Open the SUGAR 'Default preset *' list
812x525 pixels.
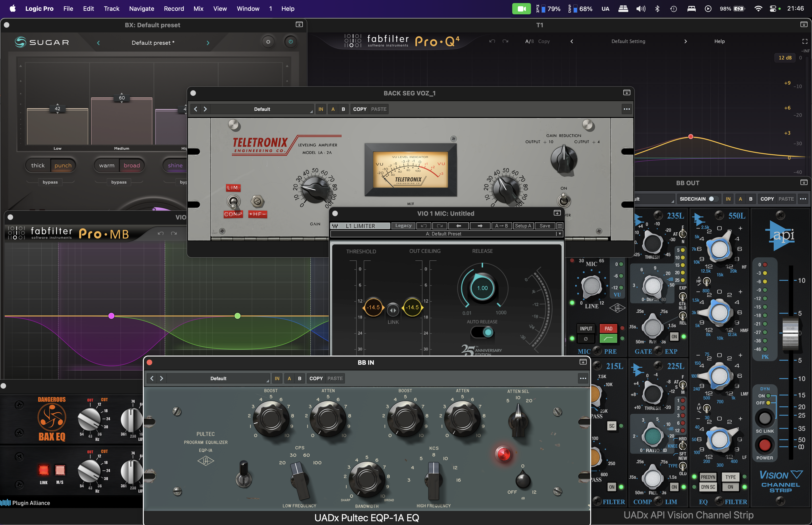[153, 43]
